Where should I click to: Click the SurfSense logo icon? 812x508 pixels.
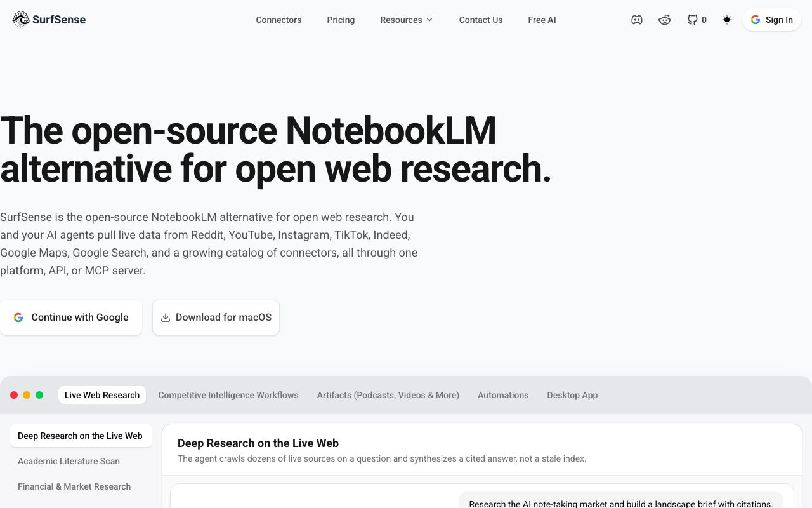click(x=21, y=20)
